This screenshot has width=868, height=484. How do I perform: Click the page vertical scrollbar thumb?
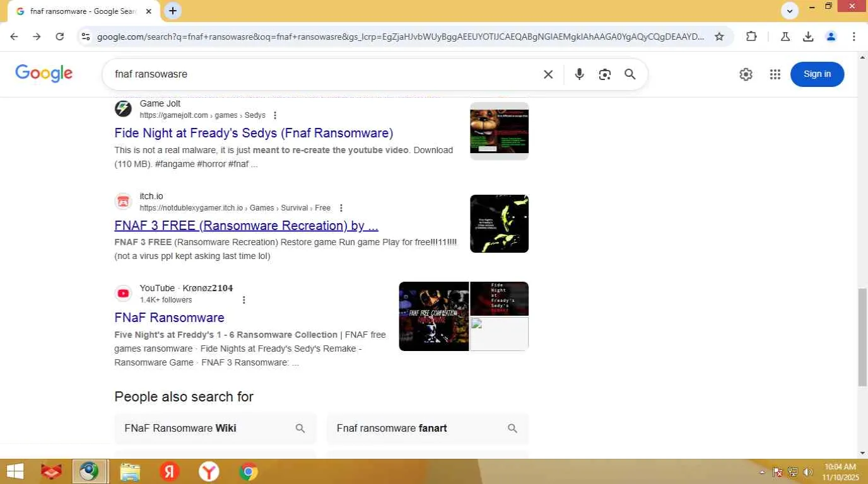tap(862, 337)
